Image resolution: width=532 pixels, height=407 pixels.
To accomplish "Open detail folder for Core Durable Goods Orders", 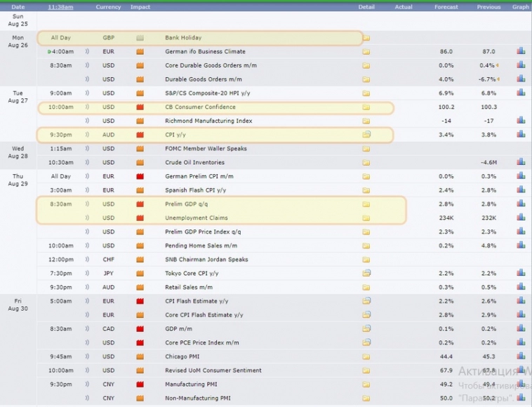I will [366, 66].
